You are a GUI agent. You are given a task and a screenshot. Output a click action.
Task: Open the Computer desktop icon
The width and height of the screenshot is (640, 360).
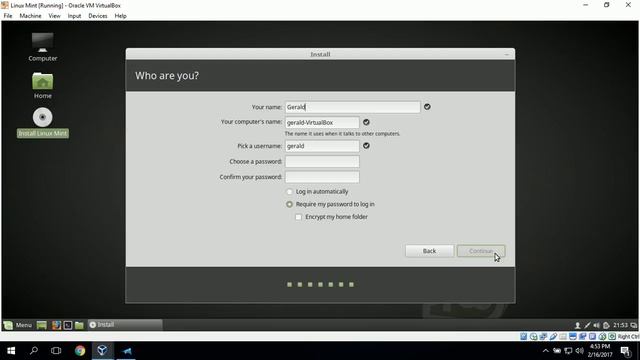coord(42,47)
